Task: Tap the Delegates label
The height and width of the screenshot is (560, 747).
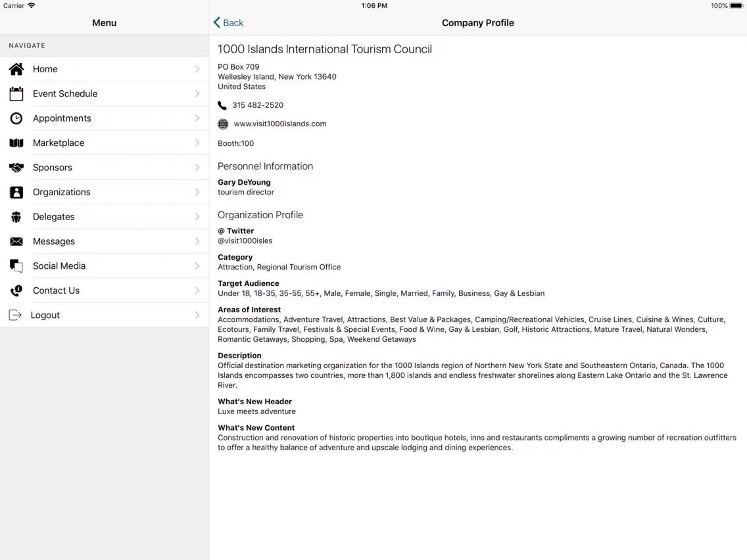Action: point(54,217)
